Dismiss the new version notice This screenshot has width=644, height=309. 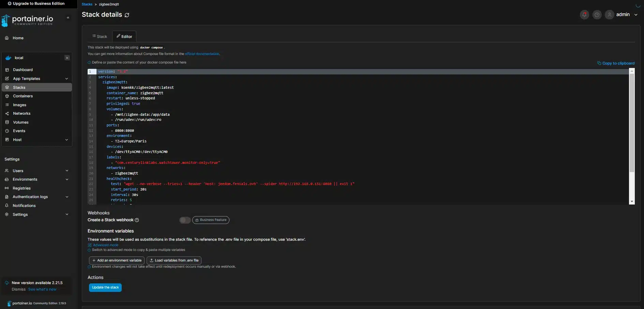(x=18, y=289)
